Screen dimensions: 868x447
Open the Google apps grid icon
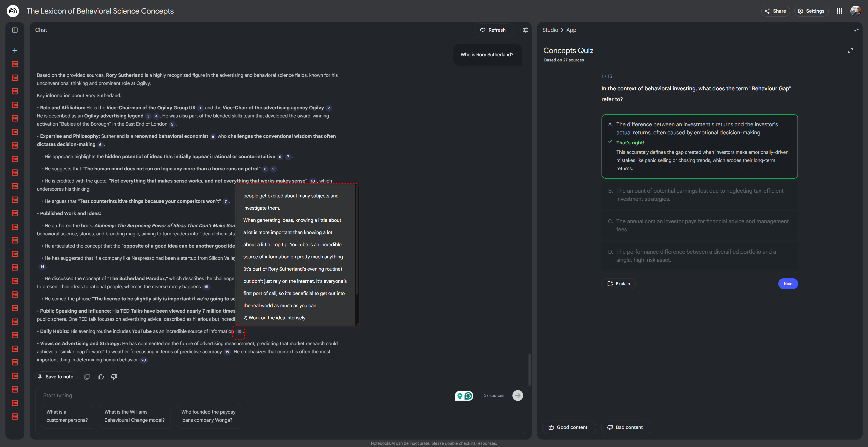[x=839, y=11]
